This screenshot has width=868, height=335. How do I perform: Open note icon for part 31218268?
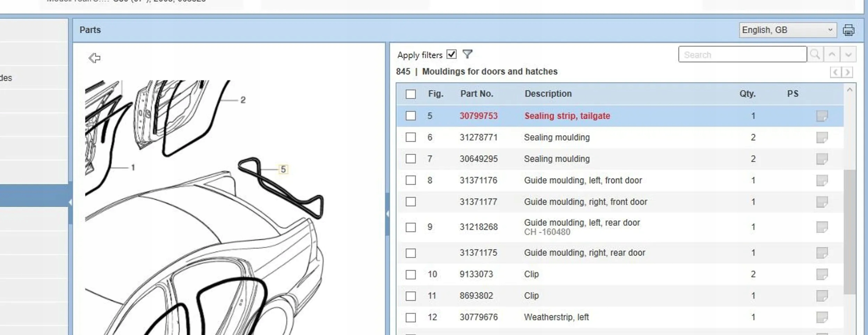coord(822,227)
